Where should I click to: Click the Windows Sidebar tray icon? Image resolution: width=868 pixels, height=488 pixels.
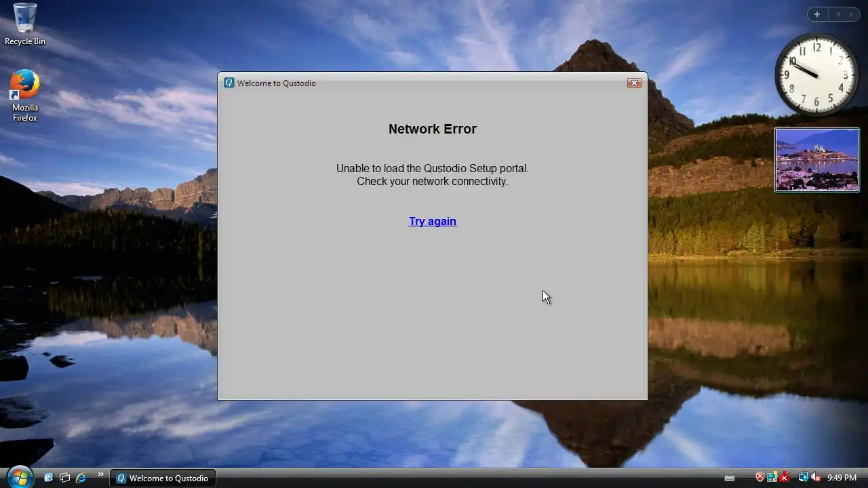pyautogui.click(x=772, y=477)
